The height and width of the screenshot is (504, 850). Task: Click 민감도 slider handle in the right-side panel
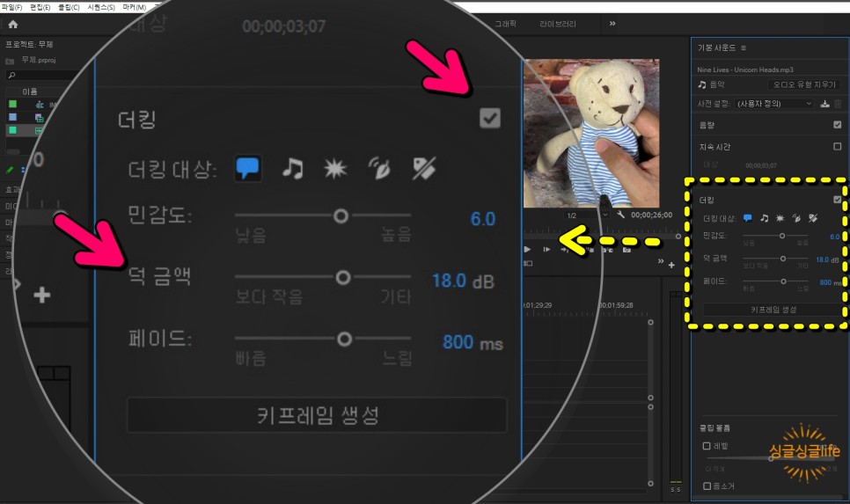(782, 236)
